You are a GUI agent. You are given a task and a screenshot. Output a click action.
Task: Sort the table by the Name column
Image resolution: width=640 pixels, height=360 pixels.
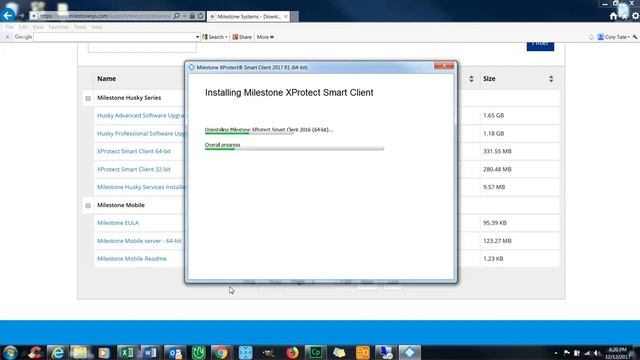(107, 79)
